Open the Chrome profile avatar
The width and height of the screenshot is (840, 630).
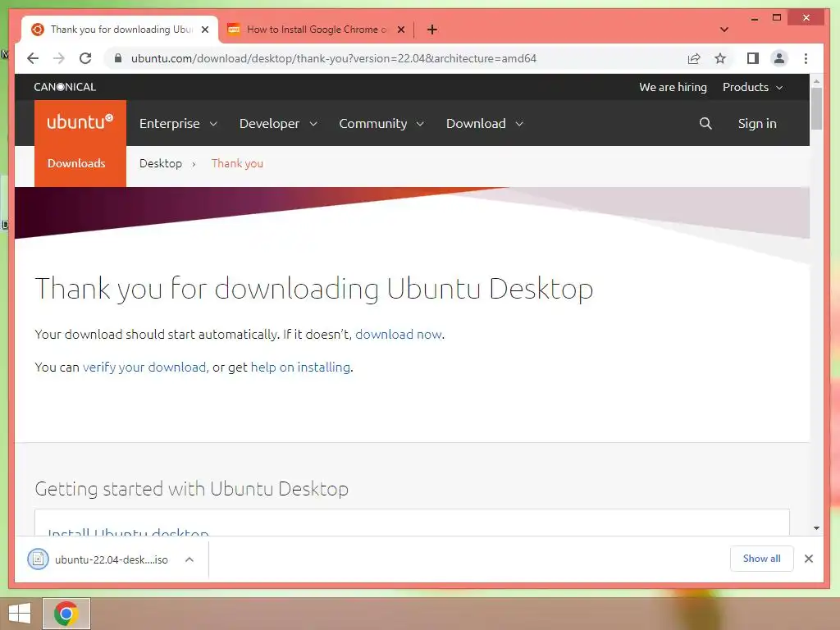[x=779, y=58]
